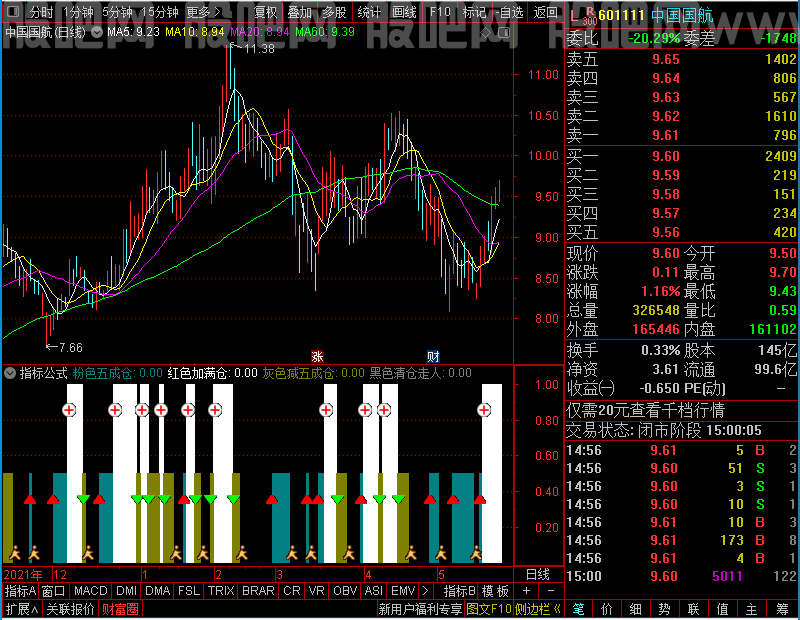Select the OBV indicator tab
Viewport: 800px width, 620px height.
(345, 591)
